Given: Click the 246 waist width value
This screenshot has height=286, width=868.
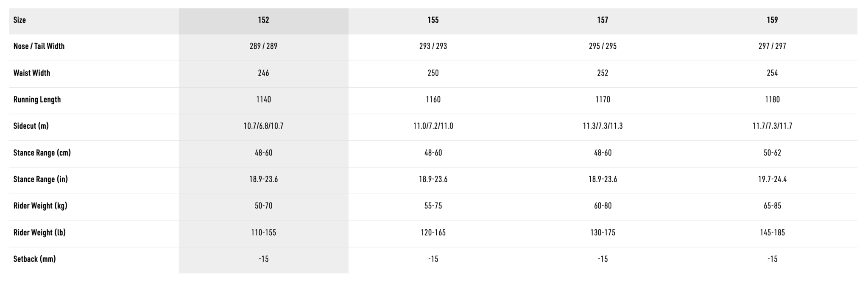Looking at the screenshot, I should point(263,73).
